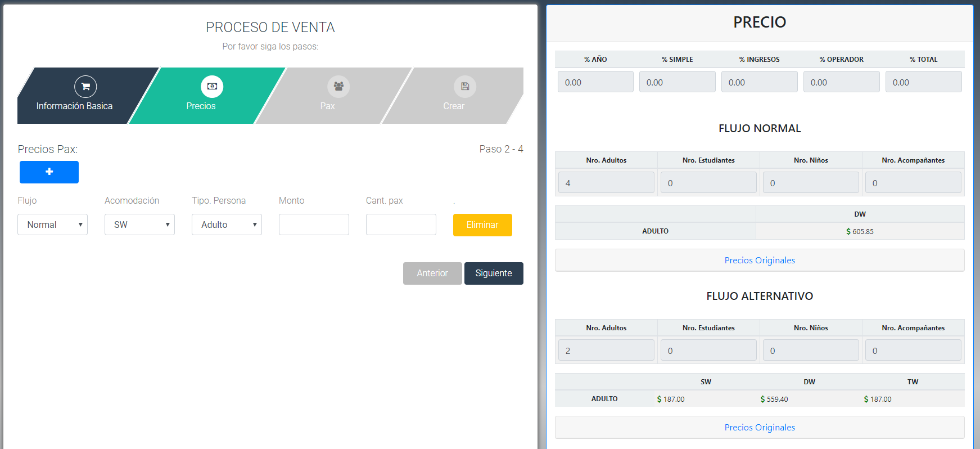This screenshot has width=980, height=449.
Task: Click the money icon in Precios step
Action: pos(212,87)
